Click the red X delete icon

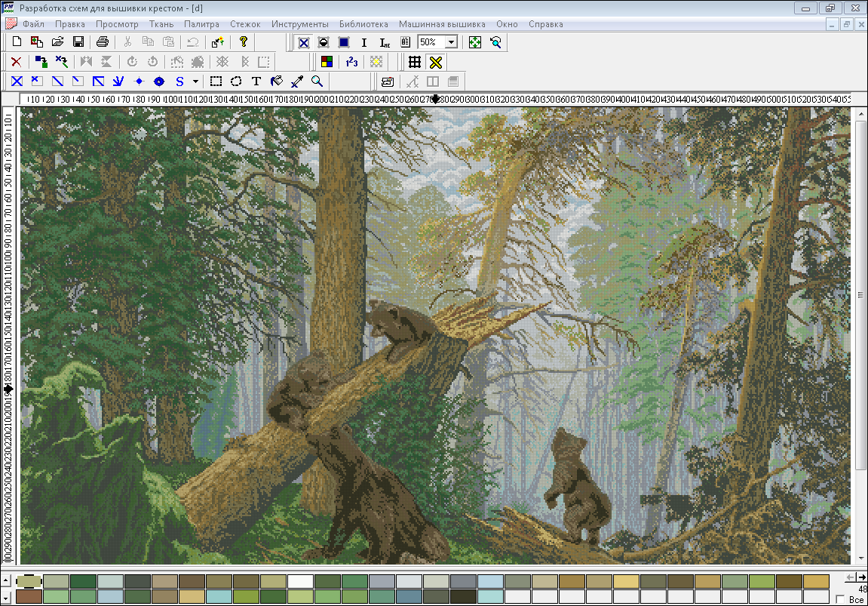pyautogui.click(x=17, y=61)
